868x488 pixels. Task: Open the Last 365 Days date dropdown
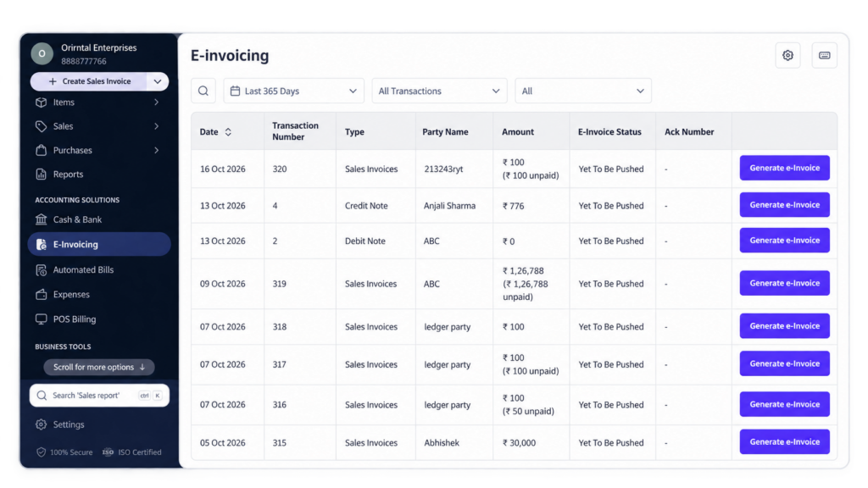[294, 91]
